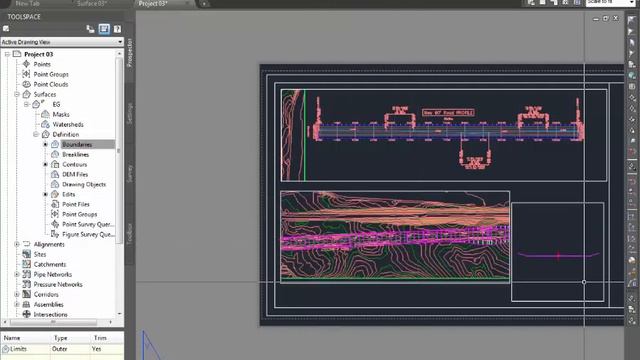This screenshot has width=640, height=360.
Task: Click the Intersections node icon
Action: pyautogui.click(x=27, y=314)
